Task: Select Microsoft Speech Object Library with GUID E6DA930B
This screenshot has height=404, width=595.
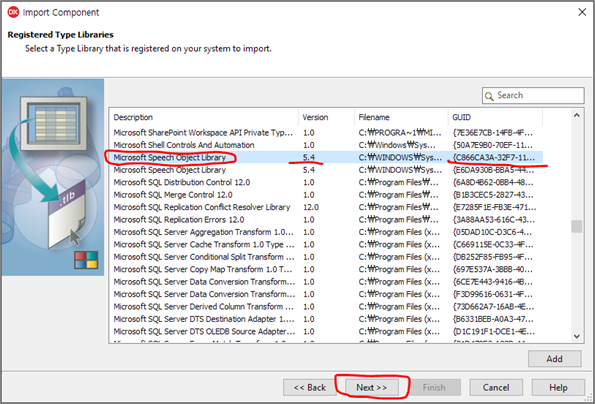Action: [x=326, y=170]
